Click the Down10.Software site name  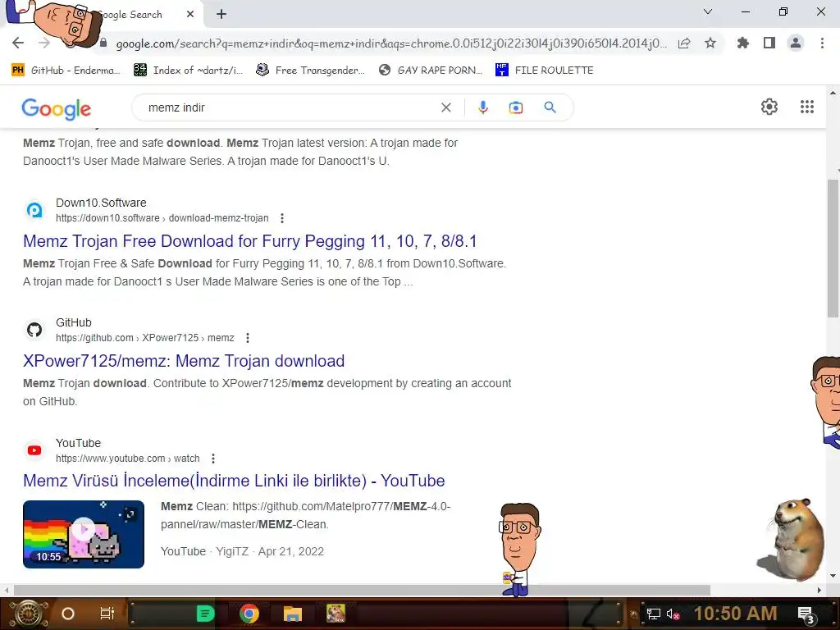[101, 203]
